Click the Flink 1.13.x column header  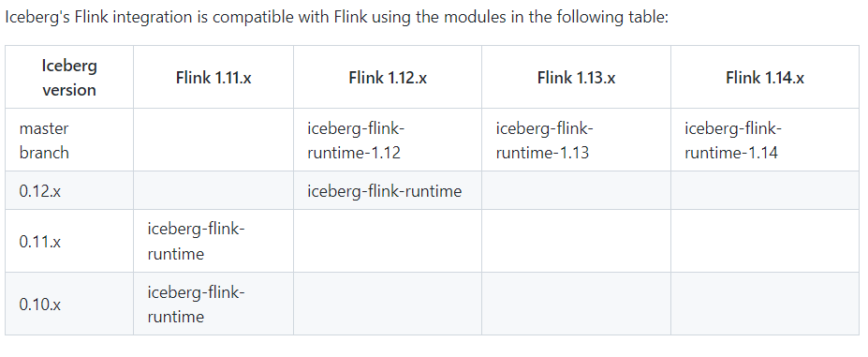pyautogui.click(x=576, y=78)
